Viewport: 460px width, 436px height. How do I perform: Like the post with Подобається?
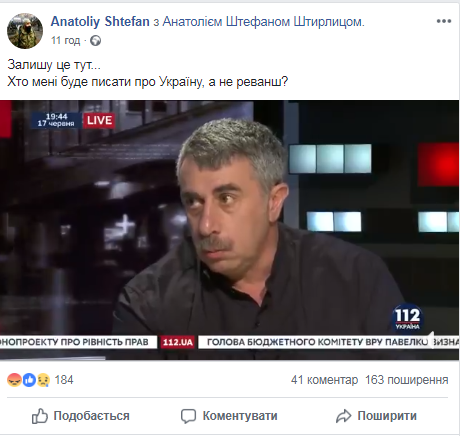(81, 416)
